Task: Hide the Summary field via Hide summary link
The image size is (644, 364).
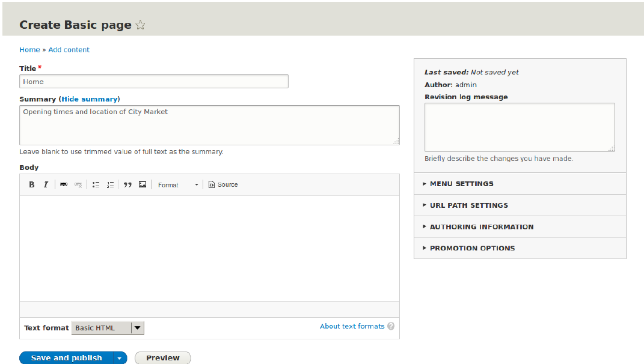Action: (x=89, y=99)
